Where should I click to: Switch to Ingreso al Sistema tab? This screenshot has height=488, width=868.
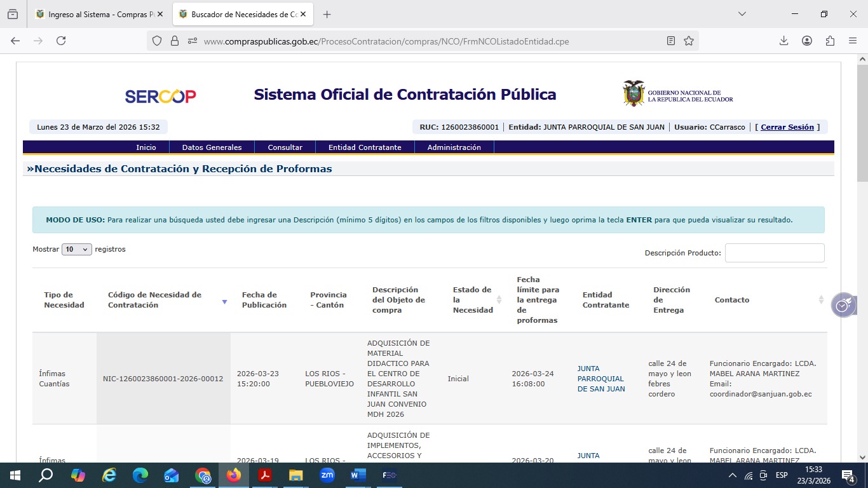point(95,14)
